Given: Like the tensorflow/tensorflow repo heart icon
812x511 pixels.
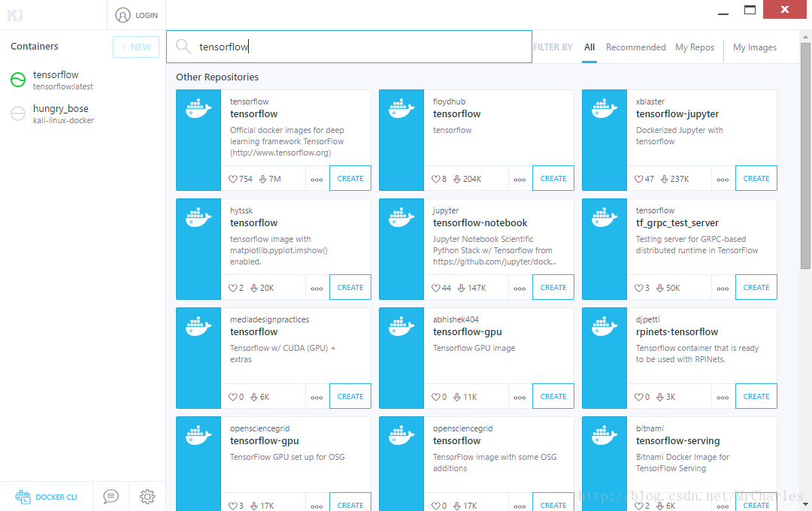Looking at the screenshot, I should [x=232, y=179].
